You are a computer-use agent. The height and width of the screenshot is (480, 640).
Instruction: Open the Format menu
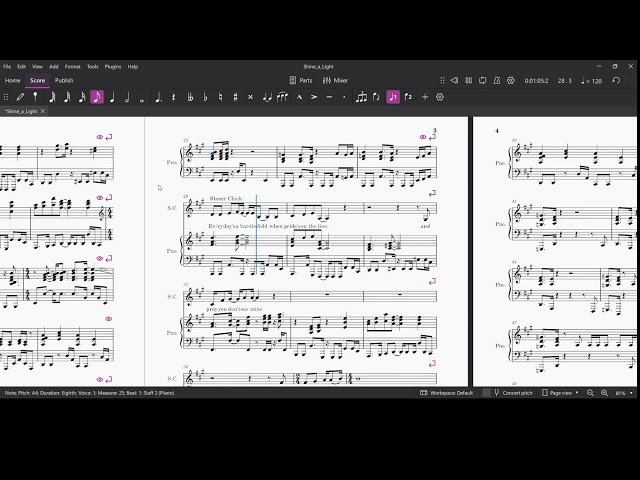point(73,67)
